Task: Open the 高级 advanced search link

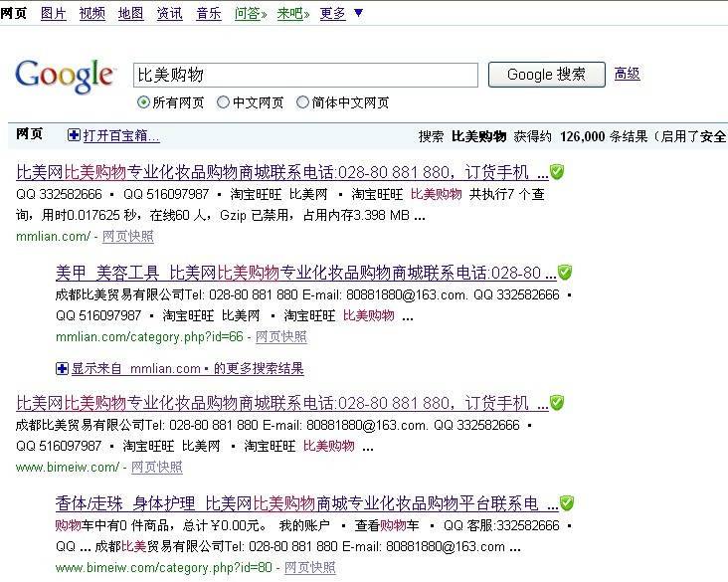Action: (x=628, y=74)
